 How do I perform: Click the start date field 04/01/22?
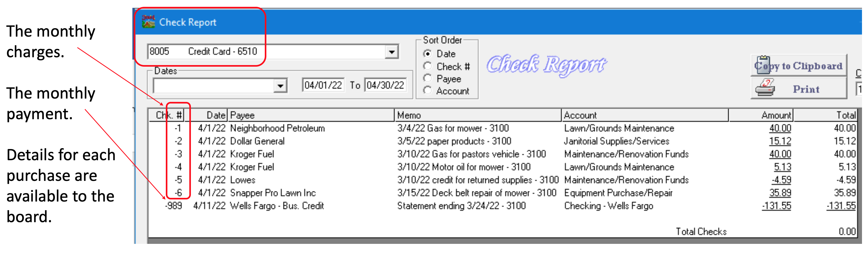click(323, 85)
